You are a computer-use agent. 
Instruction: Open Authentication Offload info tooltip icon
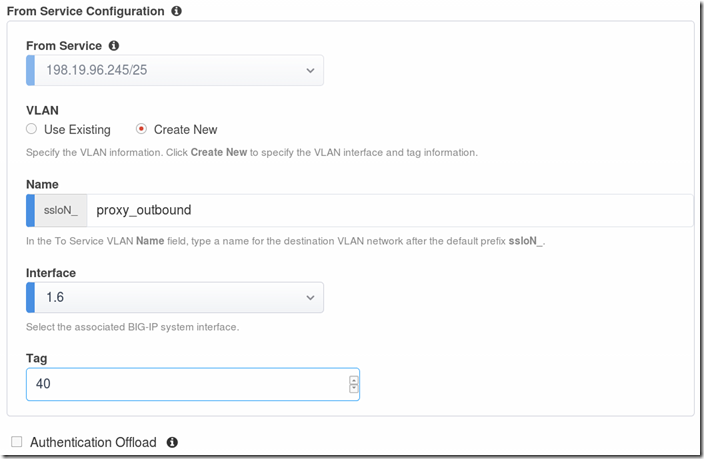172,442
